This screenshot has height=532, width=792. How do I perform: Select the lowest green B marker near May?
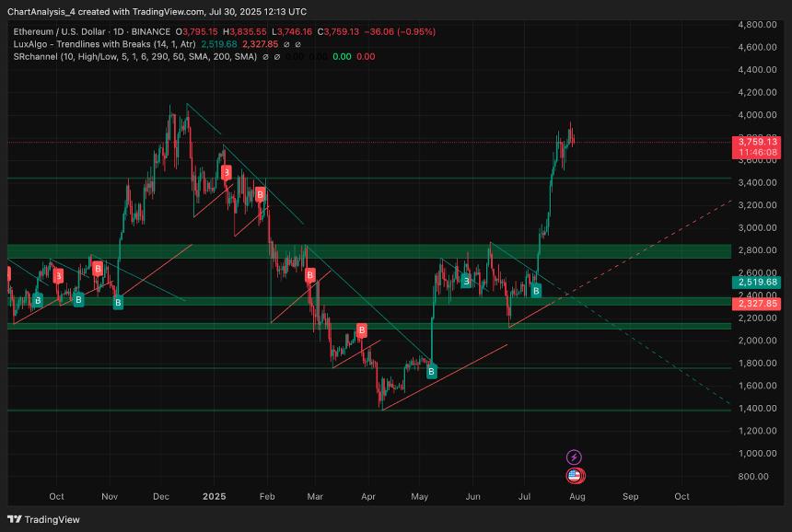pyautogui.click(x=430, y=370)
